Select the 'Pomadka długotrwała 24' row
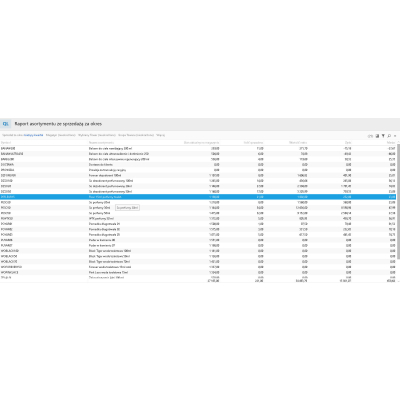 pyautogui.click(x=198, y=224)
